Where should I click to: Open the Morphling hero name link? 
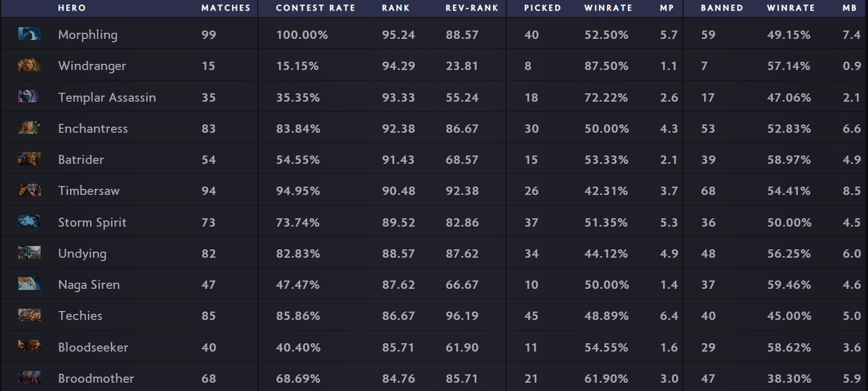(87, 34)
